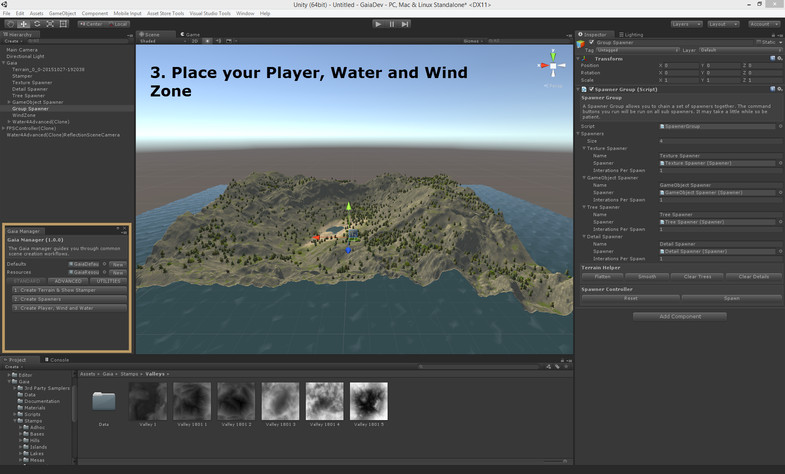
Task: Select the Rotate tool
Action: coord(37,24)
